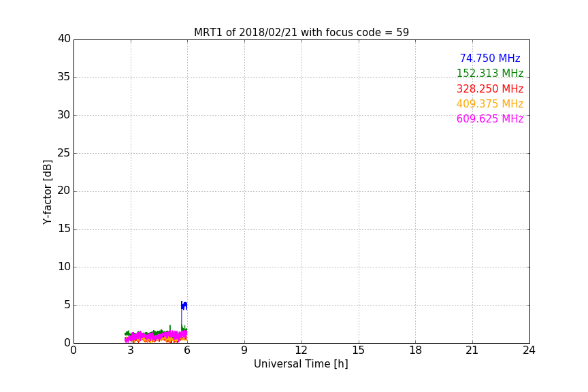Click x-axis tick value 9
The width and height of the screenshot is (588, 392).
coord(244,350)
